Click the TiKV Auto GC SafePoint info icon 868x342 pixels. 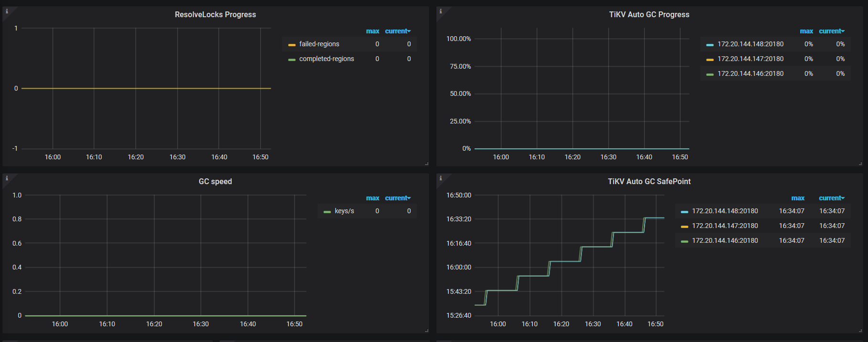coord(440,178)
